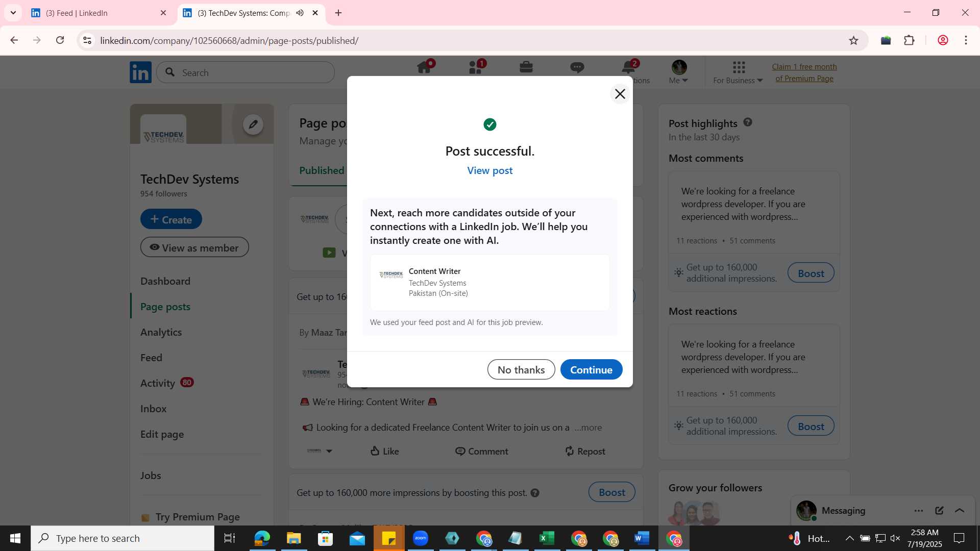Open Activity in the sidebar
Viewport: 980px width, 551px height.
point(157,383)
